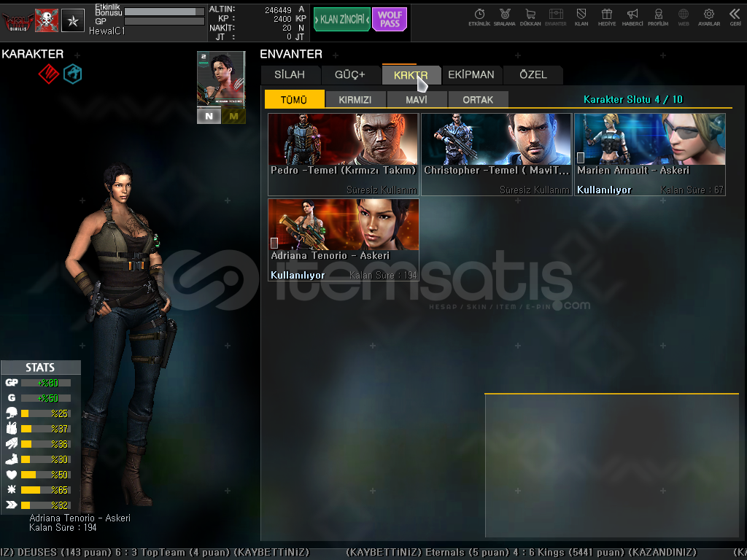Click the STATS panel header
Screen dimensions: 747x560
pos(41,367)
